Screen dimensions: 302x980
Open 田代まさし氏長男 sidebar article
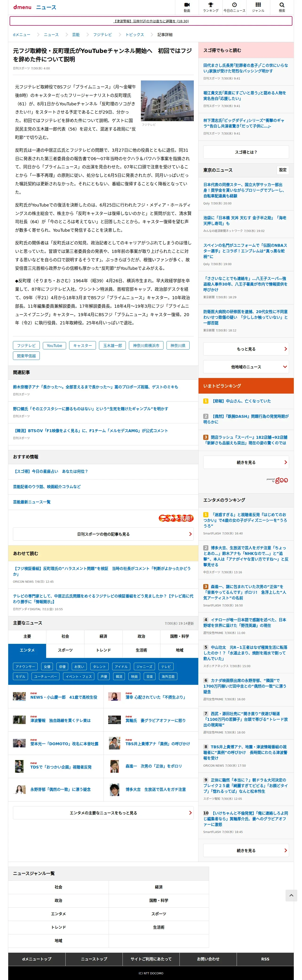click(246, 68)
